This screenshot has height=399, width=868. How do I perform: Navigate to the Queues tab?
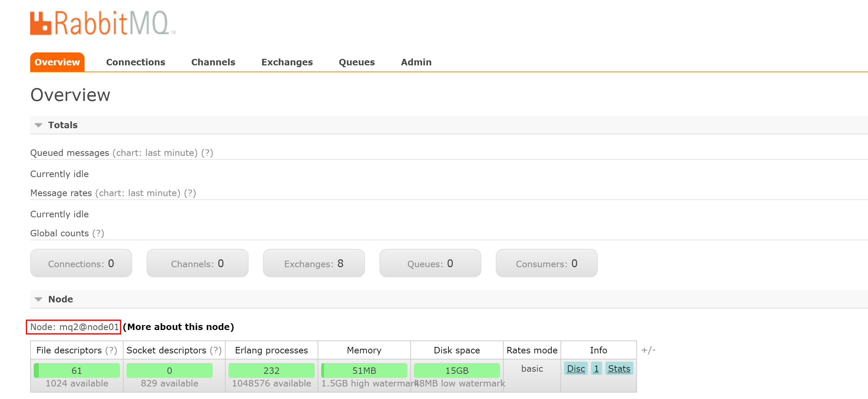pyautogui.click(x=357, y=62)
